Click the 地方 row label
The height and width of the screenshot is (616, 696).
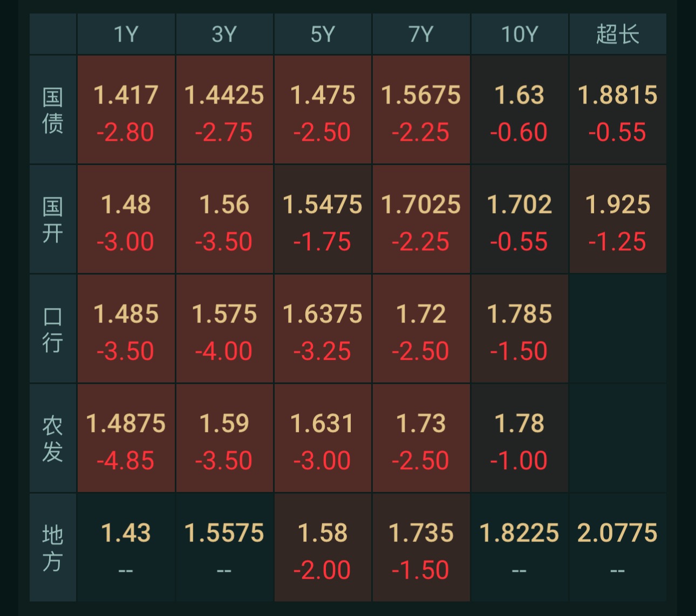(x=53, y=547)
